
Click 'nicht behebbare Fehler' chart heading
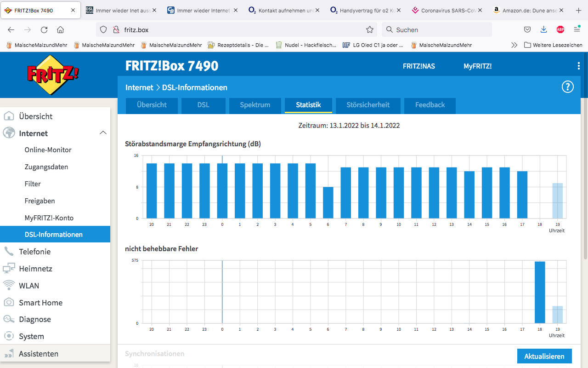coord(162,249)
